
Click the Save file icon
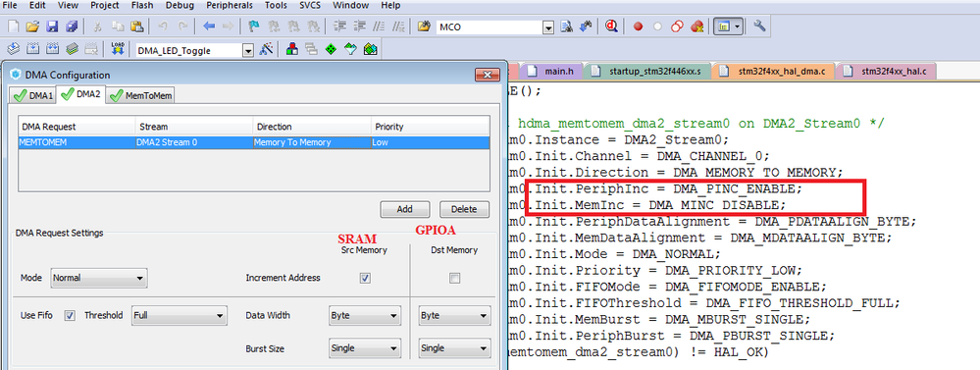pyautogui.click(x=53, y=26)
